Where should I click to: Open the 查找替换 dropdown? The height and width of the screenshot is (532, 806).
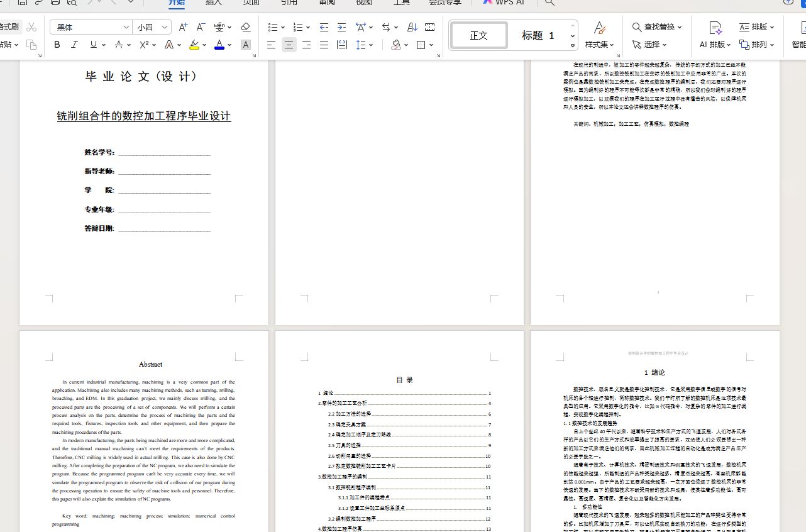tap(656, 27)
